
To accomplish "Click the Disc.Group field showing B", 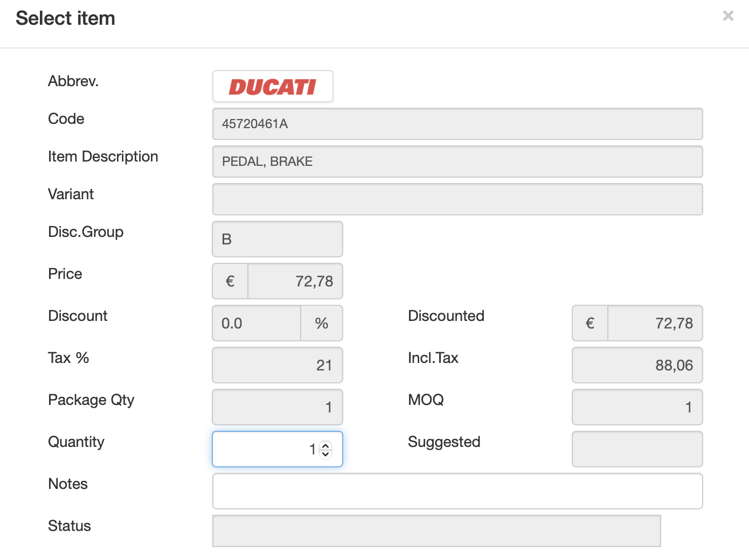I will click(277, 239).
